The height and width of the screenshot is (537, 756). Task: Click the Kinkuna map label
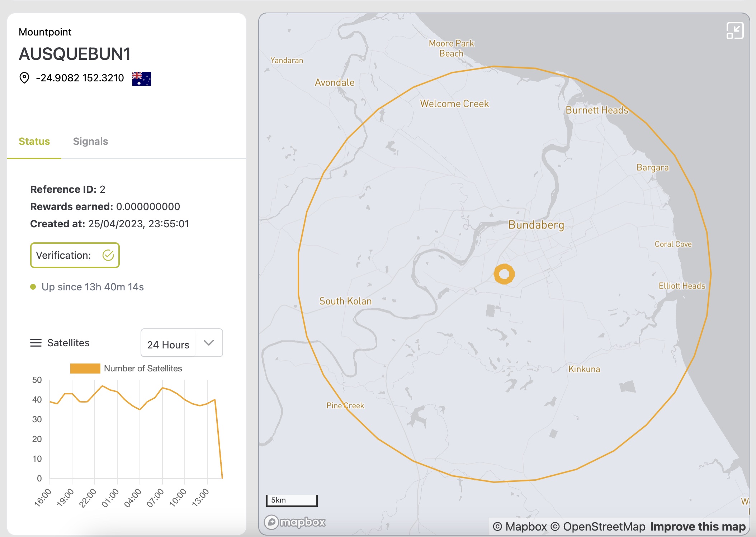584,369
